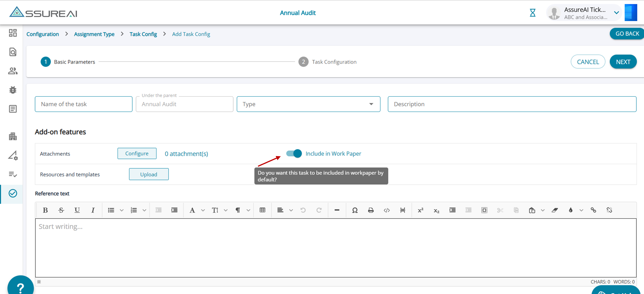Toggle Include in Work Paper switch
This screenshot has width=644, height=294.
pyautogui.click(x=294, y=154)
